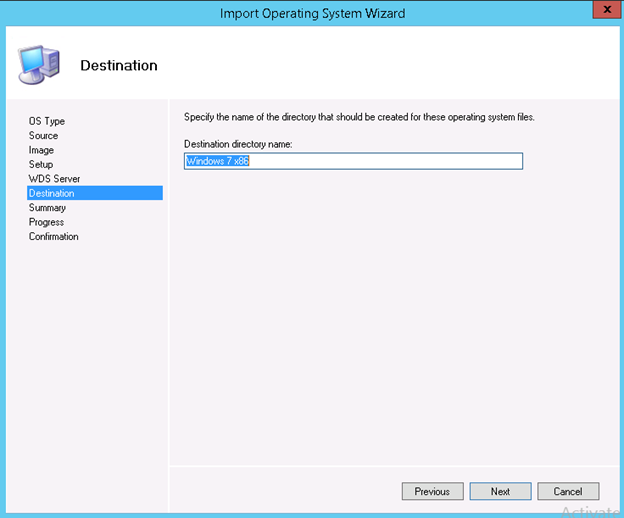Click the bold Destination page heading
Image resolution: width=624 pixels, height=518 pixels.
pos(118,66)
